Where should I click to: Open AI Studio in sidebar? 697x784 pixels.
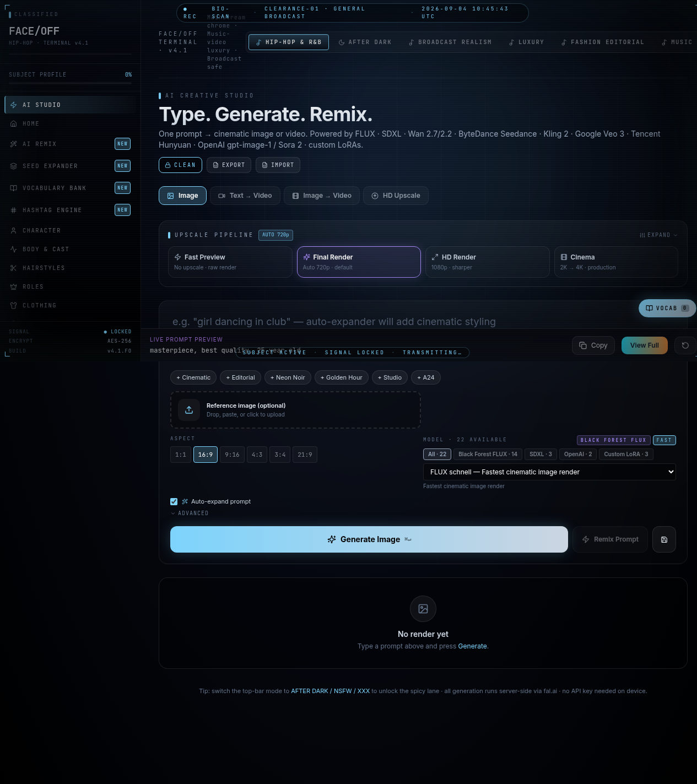72,105
